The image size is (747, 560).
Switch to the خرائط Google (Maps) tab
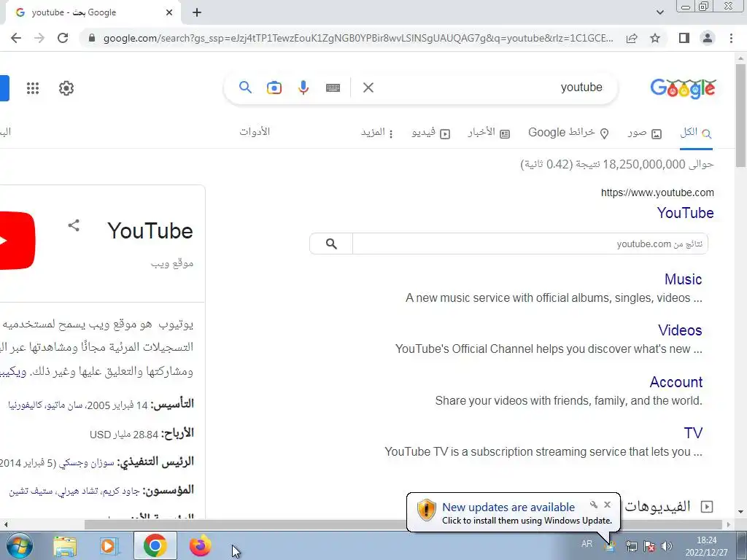click(x=568, y=133)
